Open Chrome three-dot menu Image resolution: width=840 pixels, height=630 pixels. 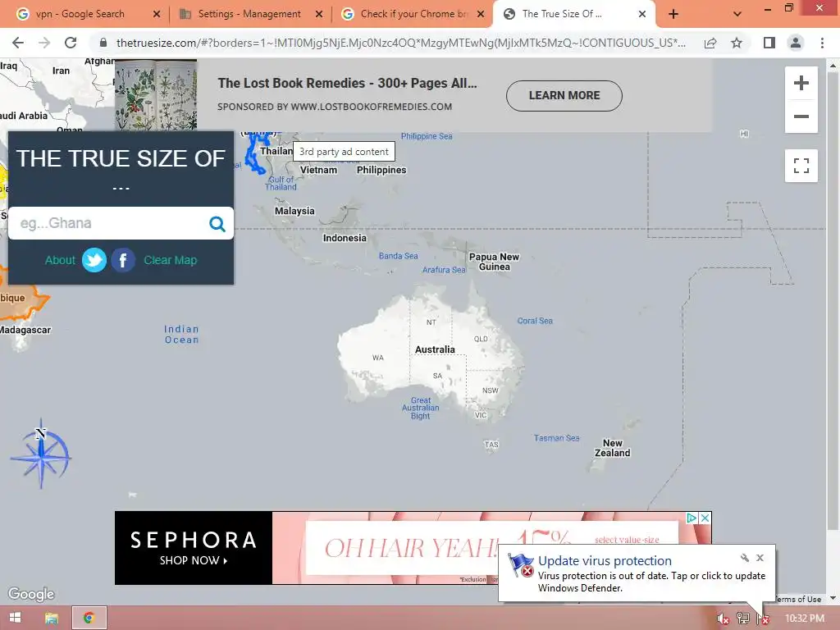(822, 43)
